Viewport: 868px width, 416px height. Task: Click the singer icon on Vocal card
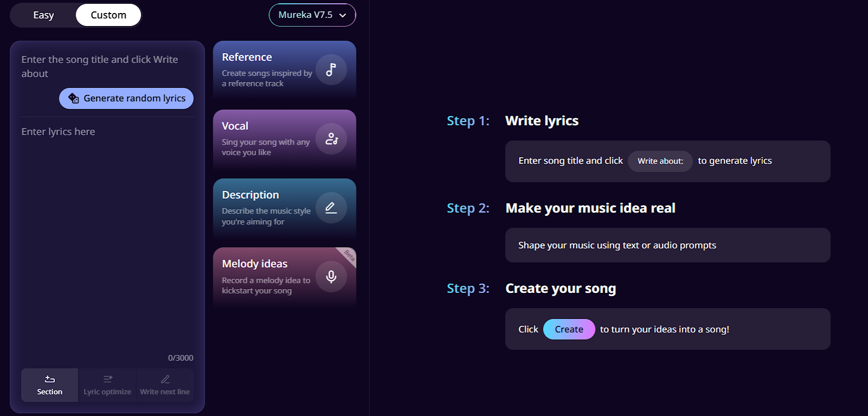tap(331, 139)
